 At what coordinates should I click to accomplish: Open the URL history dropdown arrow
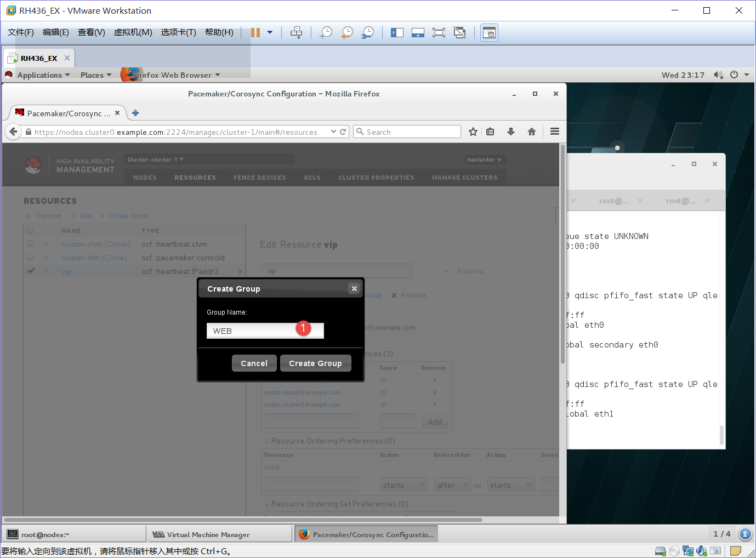[333, 132]
